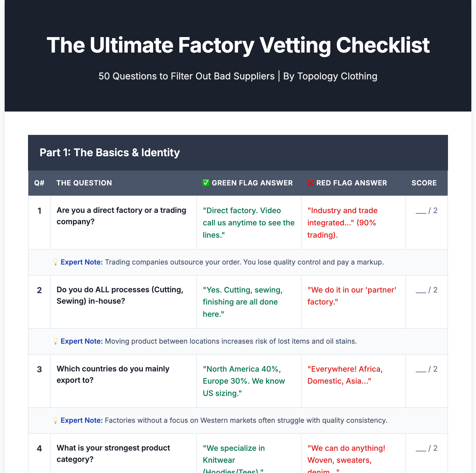Click the red flag answer starting with Everywhere

(345, 375)
